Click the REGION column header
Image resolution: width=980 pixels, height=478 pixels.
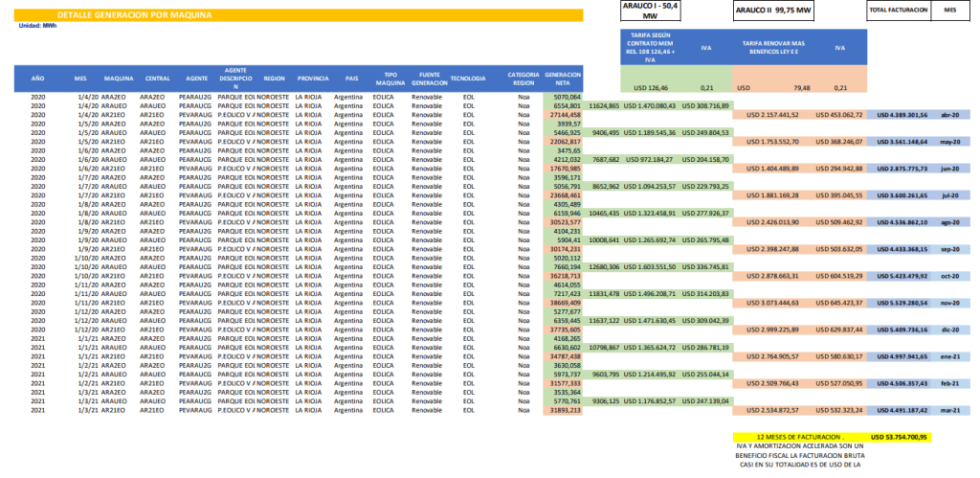point(274,79)
